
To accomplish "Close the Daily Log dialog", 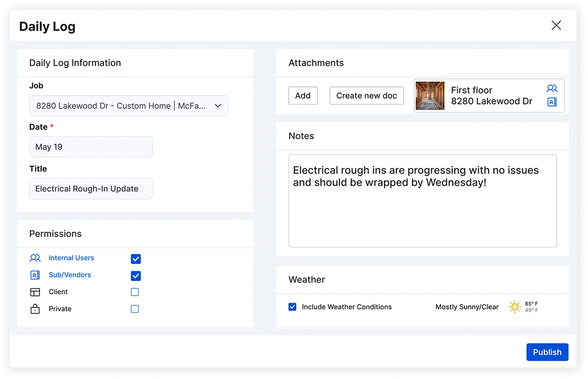I will point(556,25).
